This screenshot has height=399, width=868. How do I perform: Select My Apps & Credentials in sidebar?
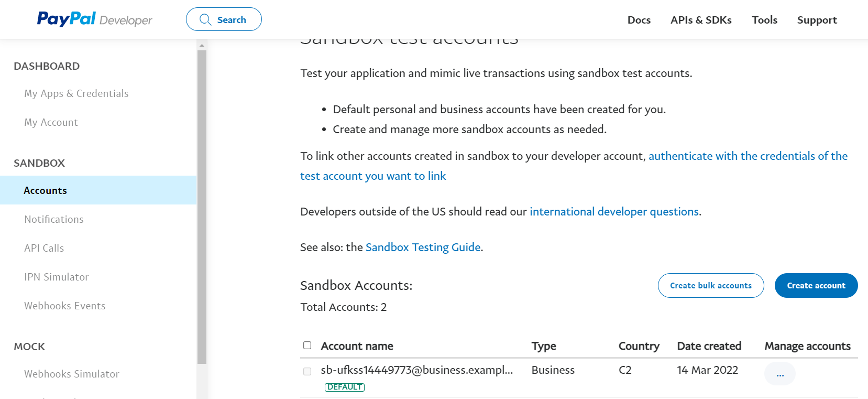tap(76, 94)
